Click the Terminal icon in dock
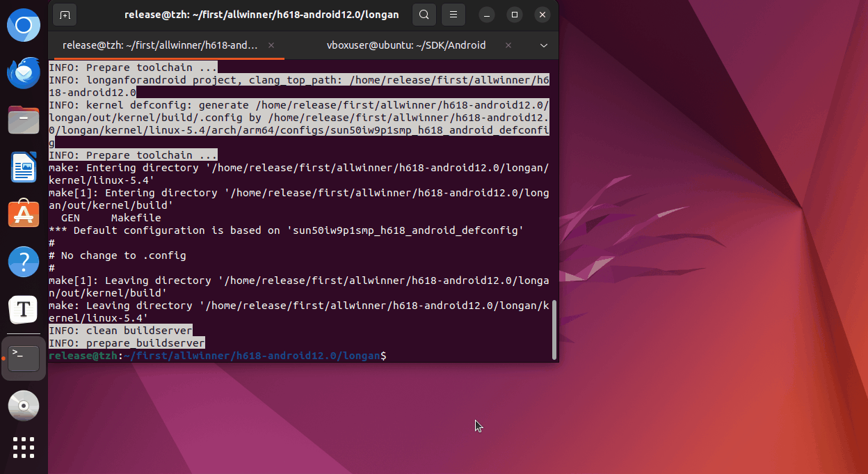 tap(24, 358)
